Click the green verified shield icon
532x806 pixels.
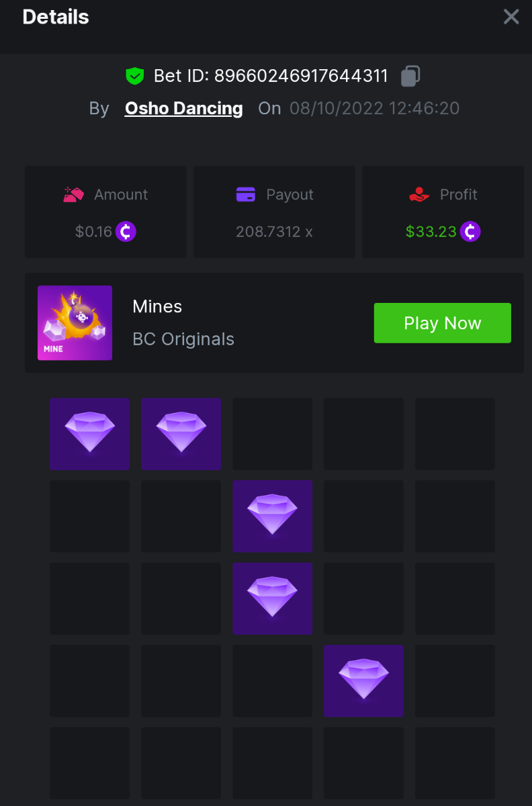135,76
